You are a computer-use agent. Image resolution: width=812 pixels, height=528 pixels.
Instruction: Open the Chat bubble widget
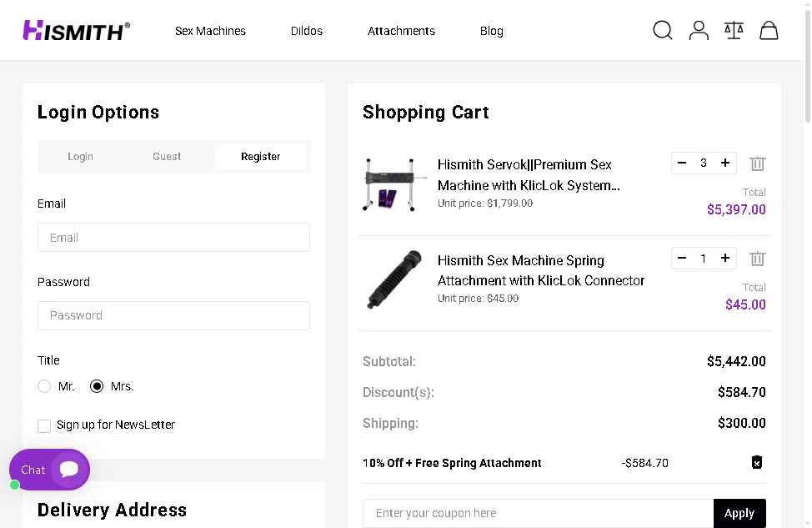click(x=50, y=470)
